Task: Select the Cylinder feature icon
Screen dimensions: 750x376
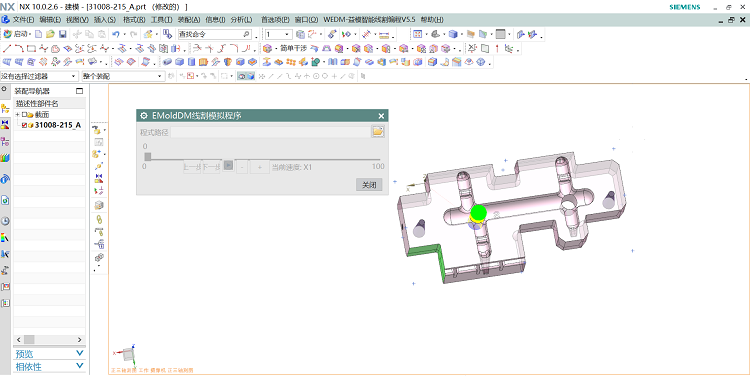Action: tap(191, 62)
